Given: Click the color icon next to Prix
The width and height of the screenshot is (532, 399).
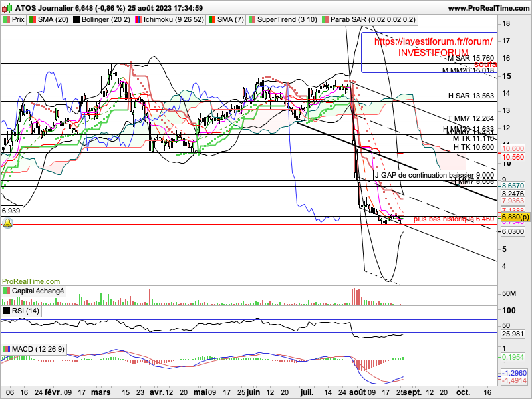Looking at the screenshot, I should (x=7, y=20).
